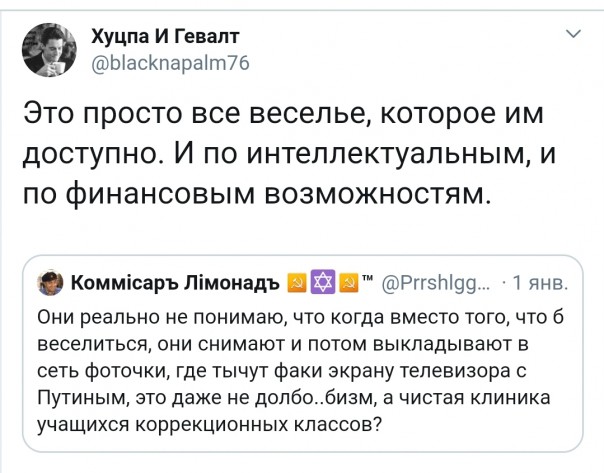Open the tweet options chevron menu
Image resolution: width=604 pixels, height=473 pixels.
click(x=573, y=36)
